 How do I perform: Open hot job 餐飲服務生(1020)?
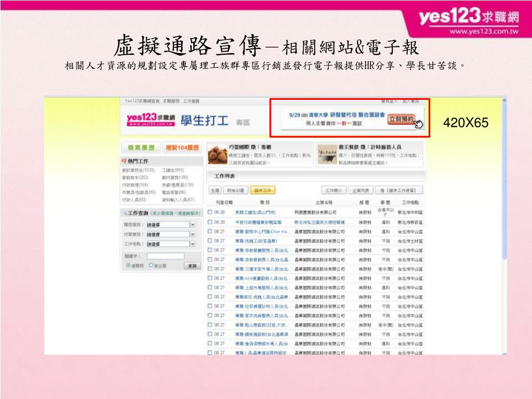pos(138,170)
